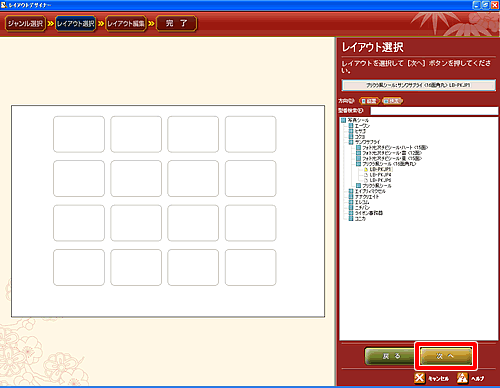Expand the ハート <15面> sticker node
This screenshot has height=388, width=500.
click(358, 147)
